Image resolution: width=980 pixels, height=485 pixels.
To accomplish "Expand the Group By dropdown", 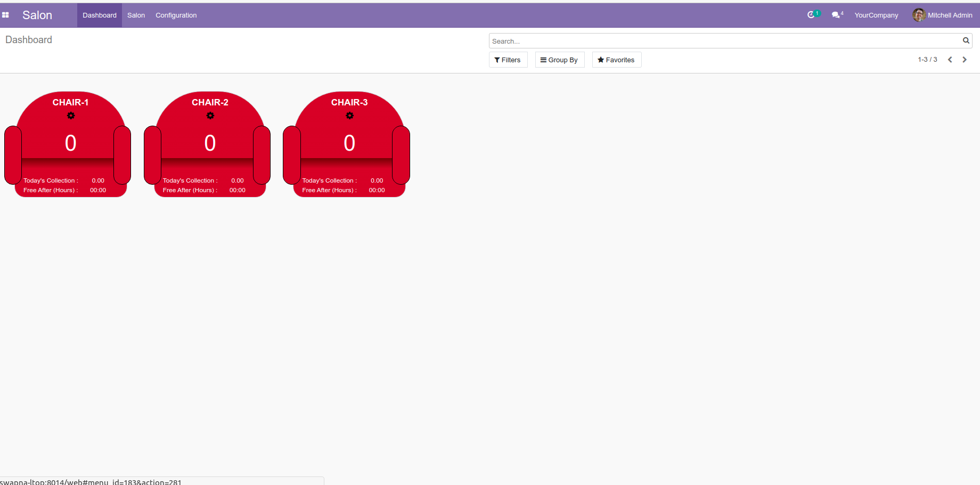I will click(x=560, y=60).
